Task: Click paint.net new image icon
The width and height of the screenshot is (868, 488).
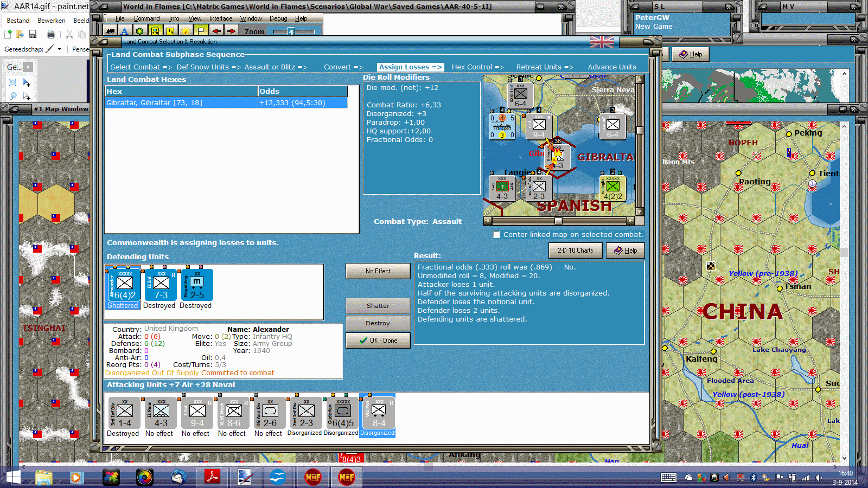Action: (x=8, y=35)
